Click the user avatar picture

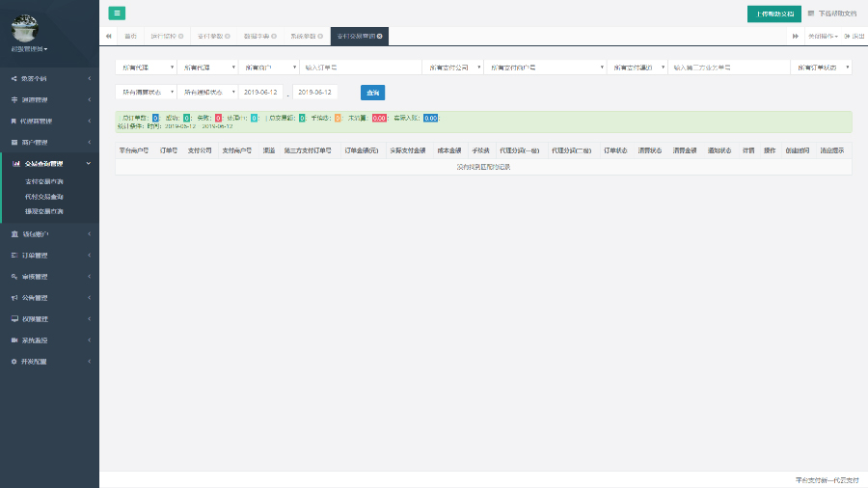25,28
